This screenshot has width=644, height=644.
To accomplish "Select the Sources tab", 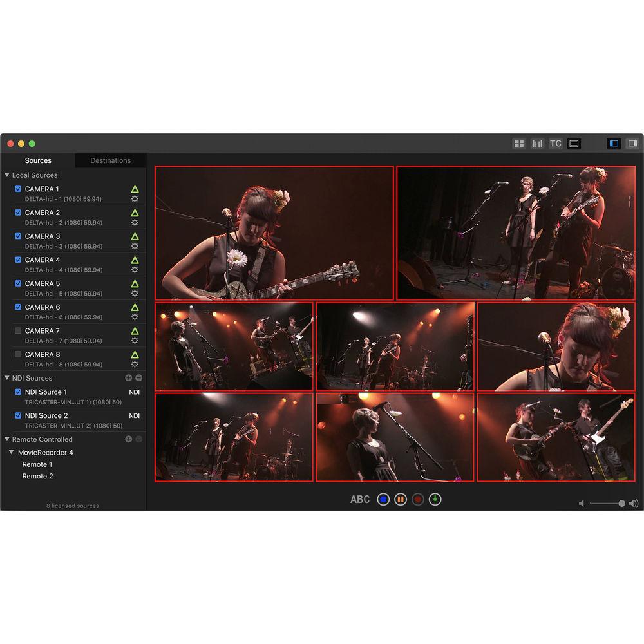I will tap(38, 160).
